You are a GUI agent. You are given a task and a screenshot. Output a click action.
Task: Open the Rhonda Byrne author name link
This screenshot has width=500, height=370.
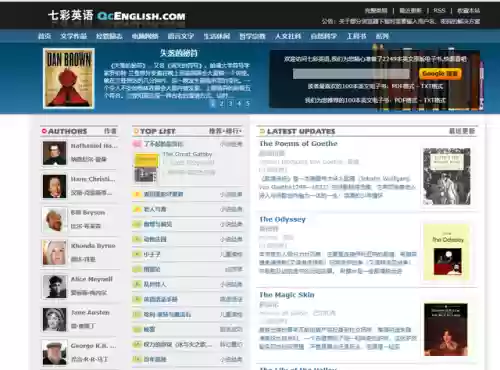pyautogui.click(x=93, y=246)
